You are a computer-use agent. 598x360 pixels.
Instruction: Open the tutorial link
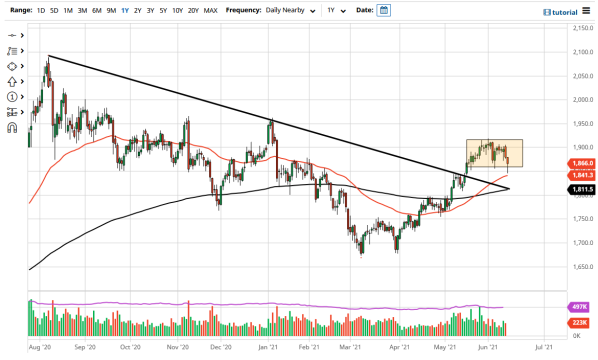click(560, 12)
